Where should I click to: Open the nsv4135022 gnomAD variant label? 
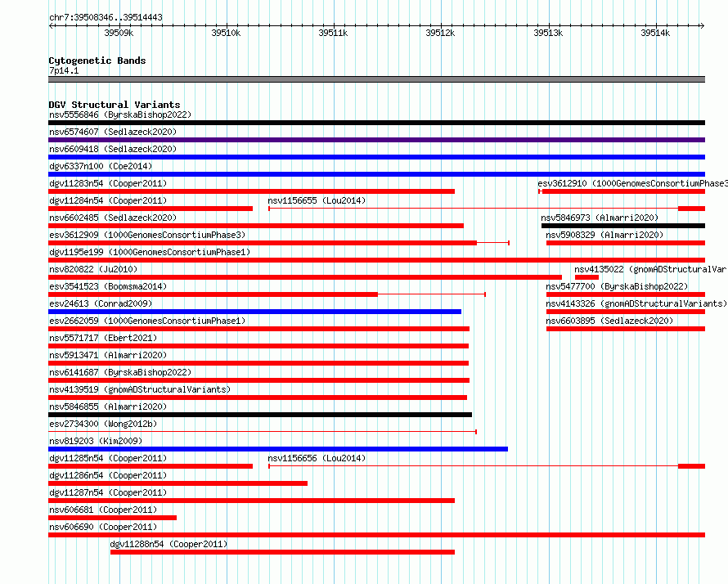pyautogui.click(x=651, y=269)
